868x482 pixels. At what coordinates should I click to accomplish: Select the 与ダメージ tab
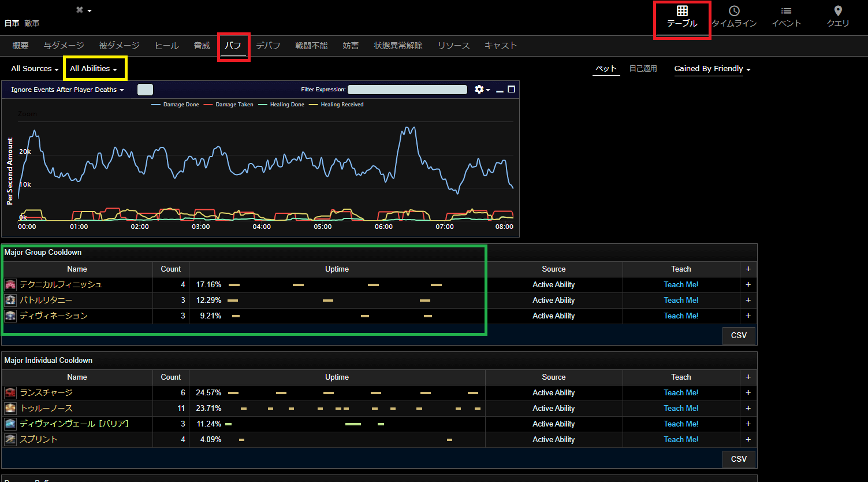point(64,46)
